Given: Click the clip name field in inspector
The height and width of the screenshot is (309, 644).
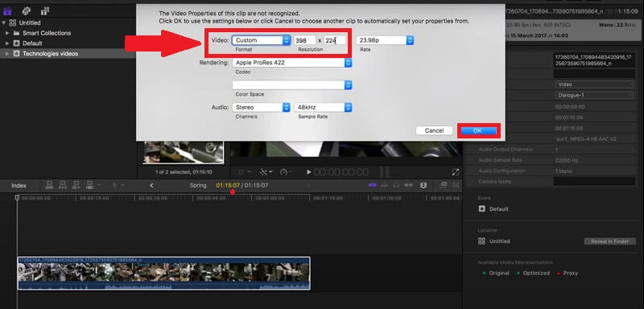Looking at the screenshot, I should click(594, 60).
